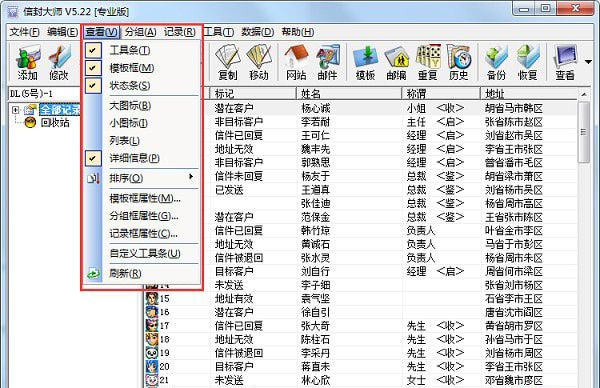Viewport: 600px width, 388px height.
Task: Open the 历史 (History) toolbar icon
Action: click(x=458, y=62)
